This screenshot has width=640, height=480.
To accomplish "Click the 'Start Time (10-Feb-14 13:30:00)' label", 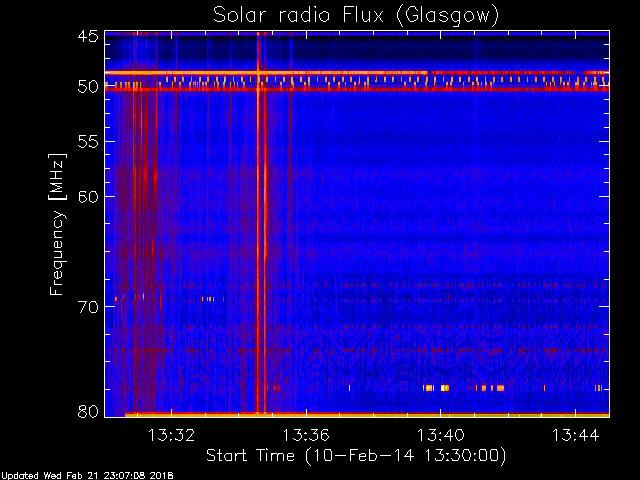I will click(x=356, y=455).
